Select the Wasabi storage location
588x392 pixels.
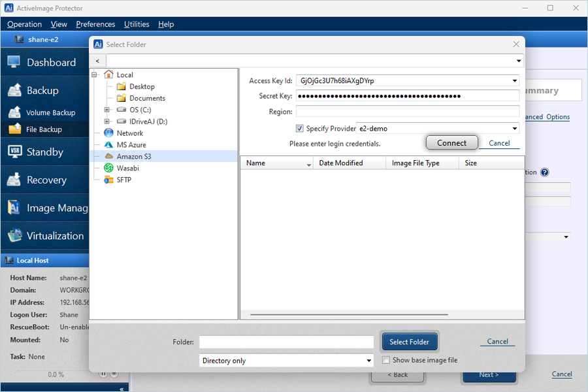click(122, 168)
